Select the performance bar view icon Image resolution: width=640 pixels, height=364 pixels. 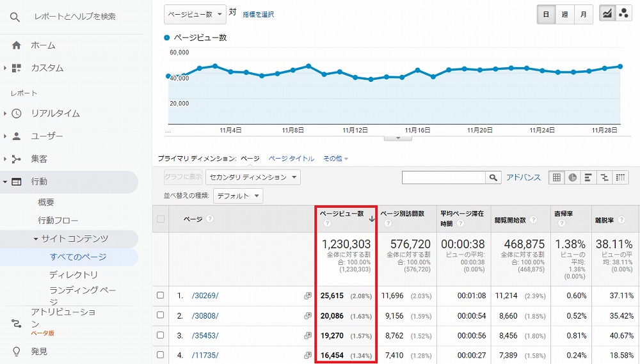588,177
